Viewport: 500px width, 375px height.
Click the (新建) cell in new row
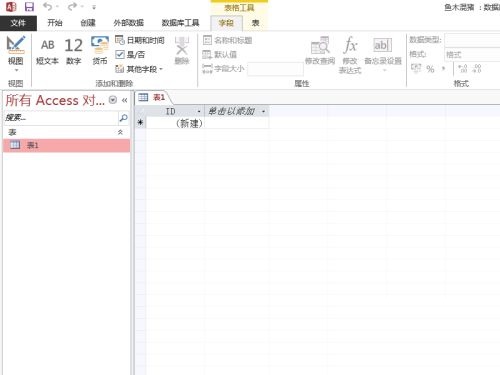175,123
